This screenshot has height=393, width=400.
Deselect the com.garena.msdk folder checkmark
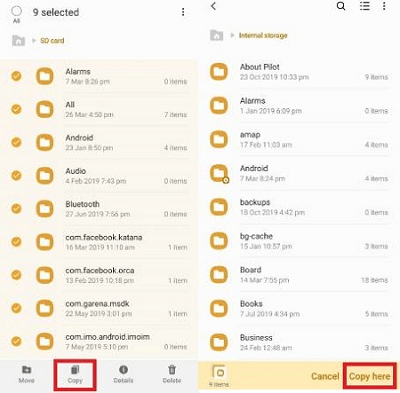click(16, 308)
